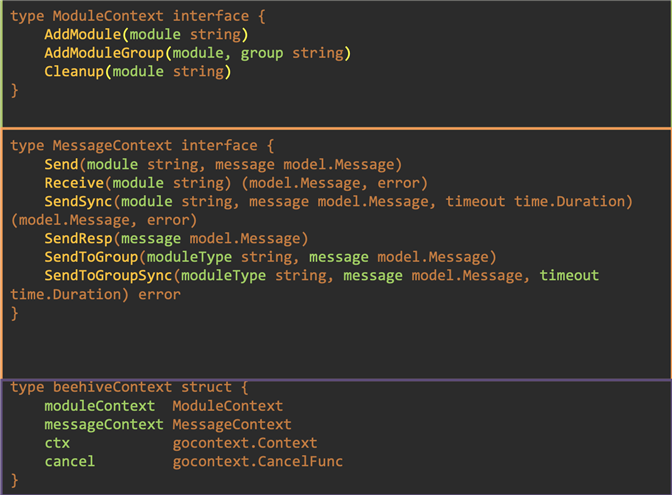Click the SendToGroup method name

point(91,257)
